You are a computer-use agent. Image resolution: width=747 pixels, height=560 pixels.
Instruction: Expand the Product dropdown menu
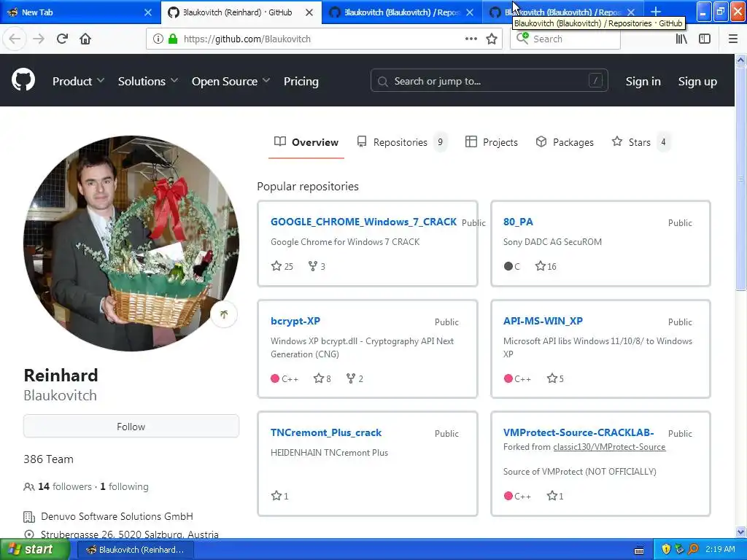click(x=78, y=82)
